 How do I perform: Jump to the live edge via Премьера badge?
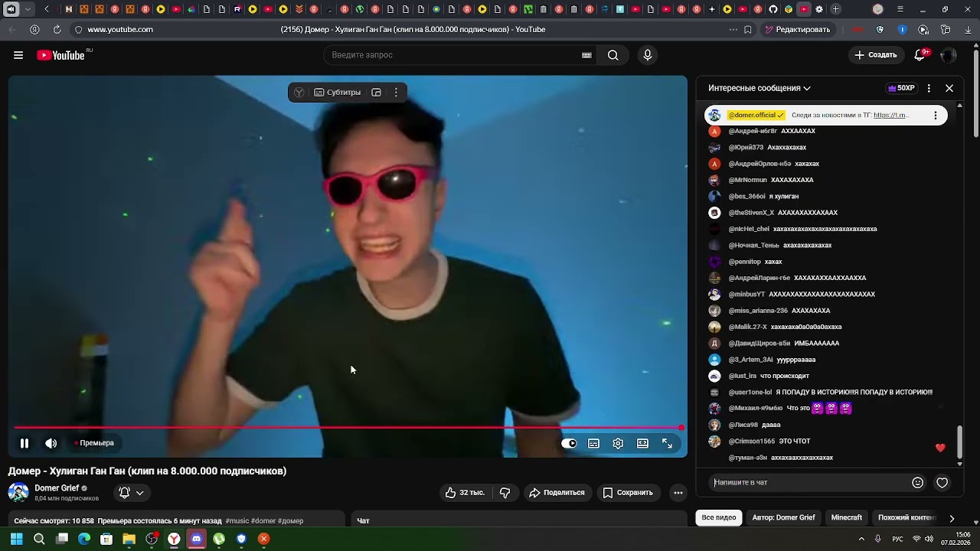pyautogui.click(x=94, y=443)
